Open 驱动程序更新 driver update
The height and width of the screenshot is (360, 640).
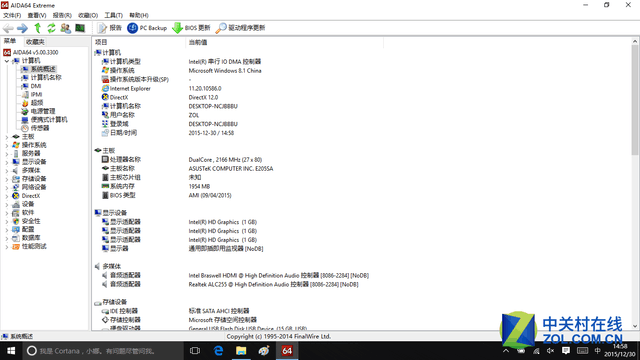[x=240, y=28]
